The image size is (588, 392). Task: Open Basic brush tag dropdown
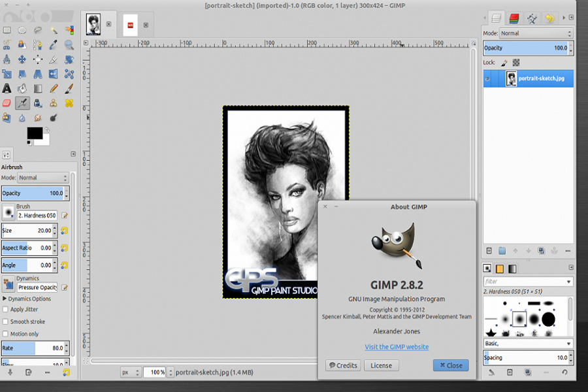tap(528, 344)
